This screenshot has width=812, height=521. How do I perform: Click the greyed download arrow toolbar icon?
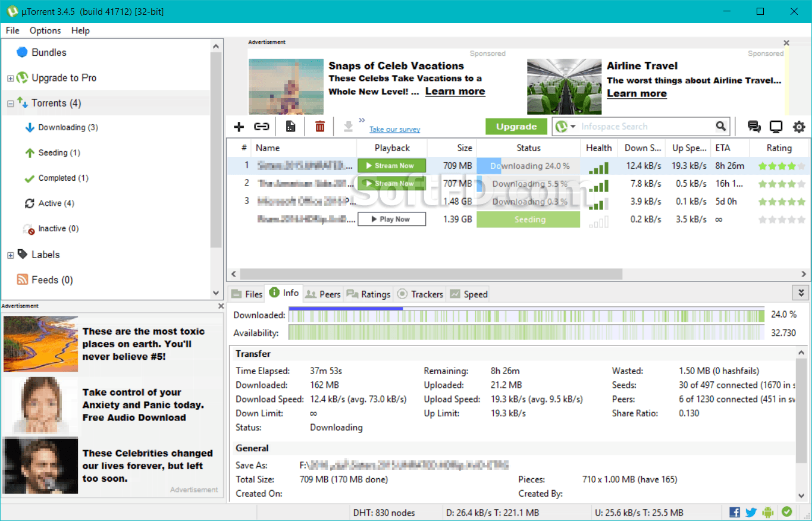click(349, 126)
